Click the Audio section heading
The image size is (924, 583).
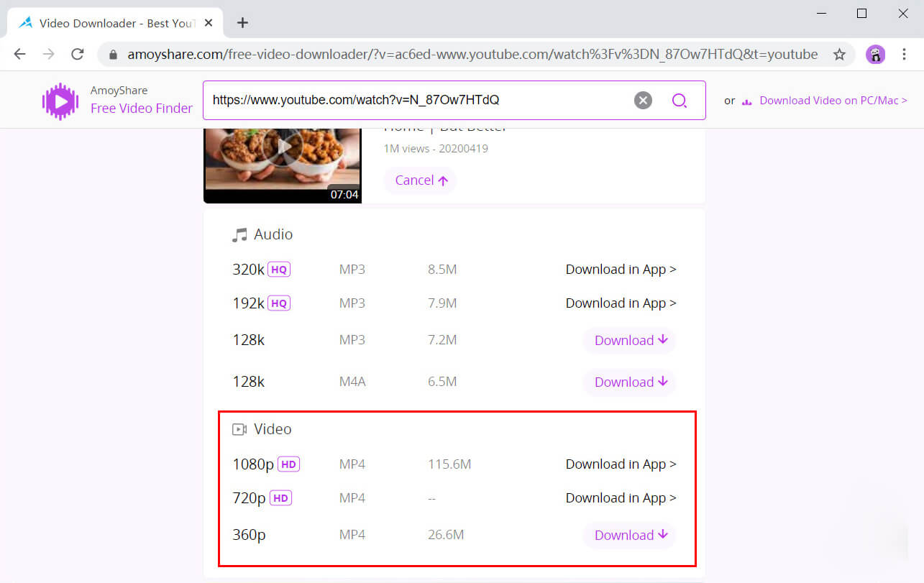pyautogui.click(x=273, y=234)
